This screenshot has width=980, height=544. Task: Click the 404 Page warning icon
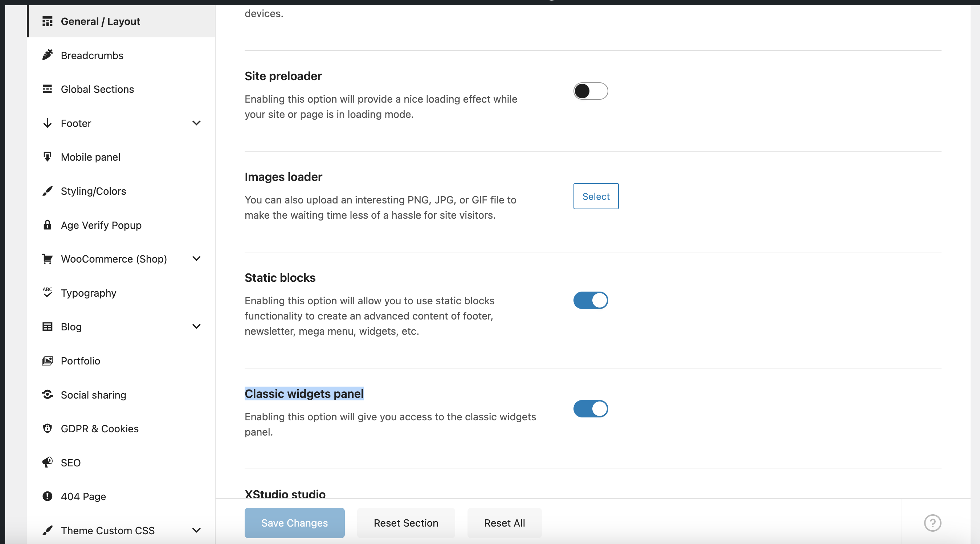(47, 496)
